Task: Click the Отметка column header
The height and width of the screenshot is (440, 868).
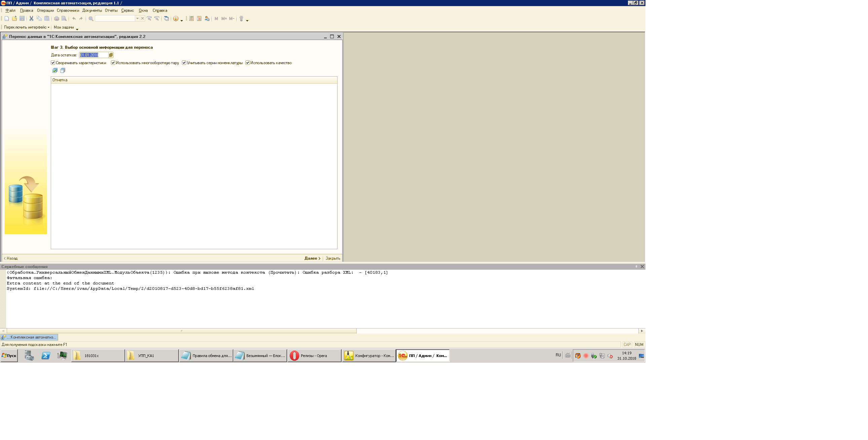Action: 194,80
